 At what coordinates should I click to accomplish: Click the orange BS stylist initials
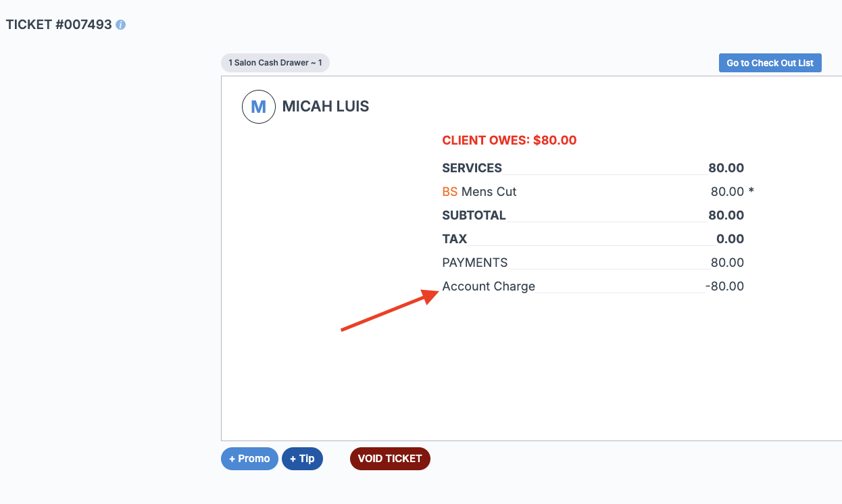449,192
